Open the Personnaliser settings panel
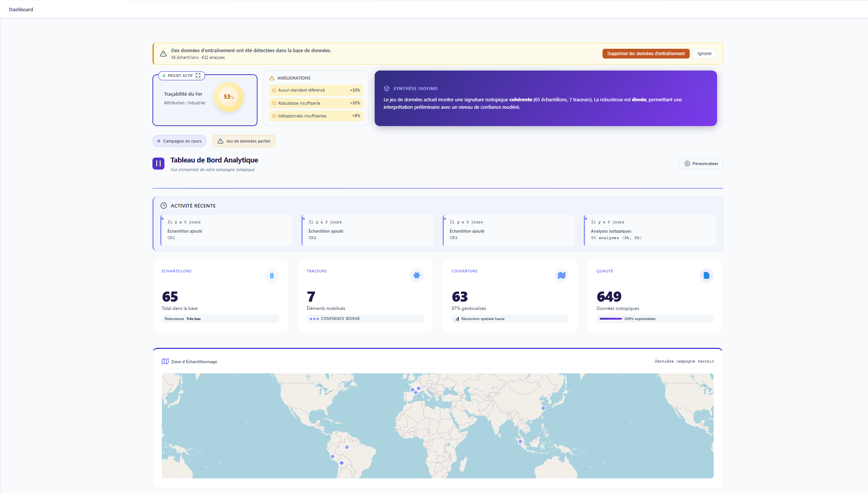Viewport: 868px width, 493px height. point(701,164)
